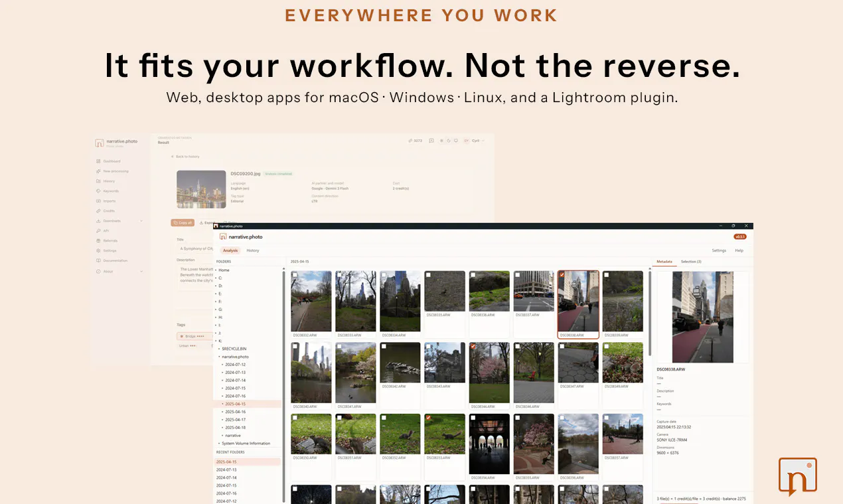Select folder 2025-04-16 in folder tree

pyautogui.click(x=235, y=412)
